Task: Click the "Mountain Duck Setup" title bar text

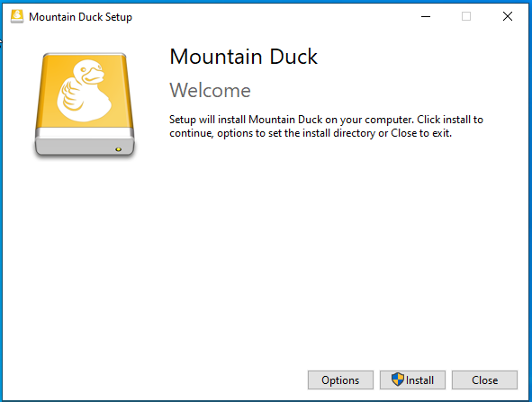Action: point(80,17)
